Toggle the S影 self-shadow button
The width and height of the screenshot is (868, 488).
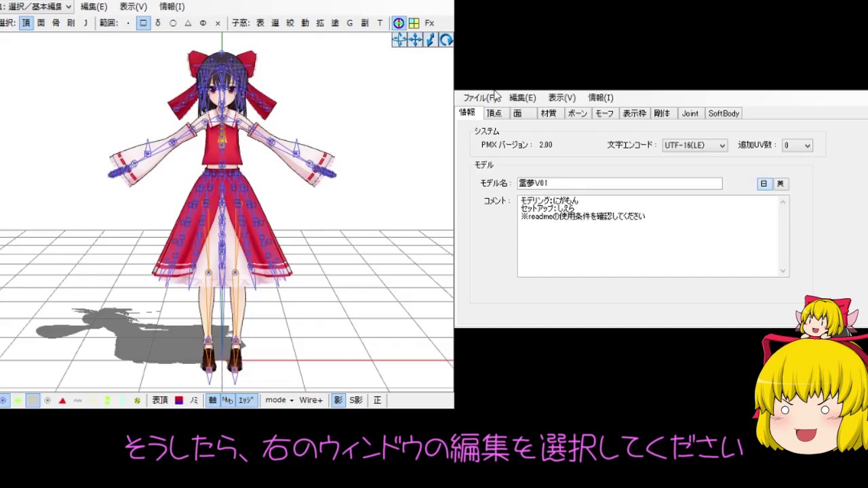click(x=356, y=401)
